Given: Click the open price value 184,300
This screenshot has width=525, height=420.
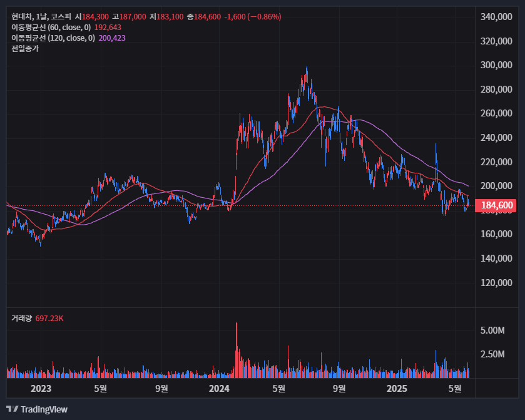Looking at the screenshot, I should click(x=95, y=17).
